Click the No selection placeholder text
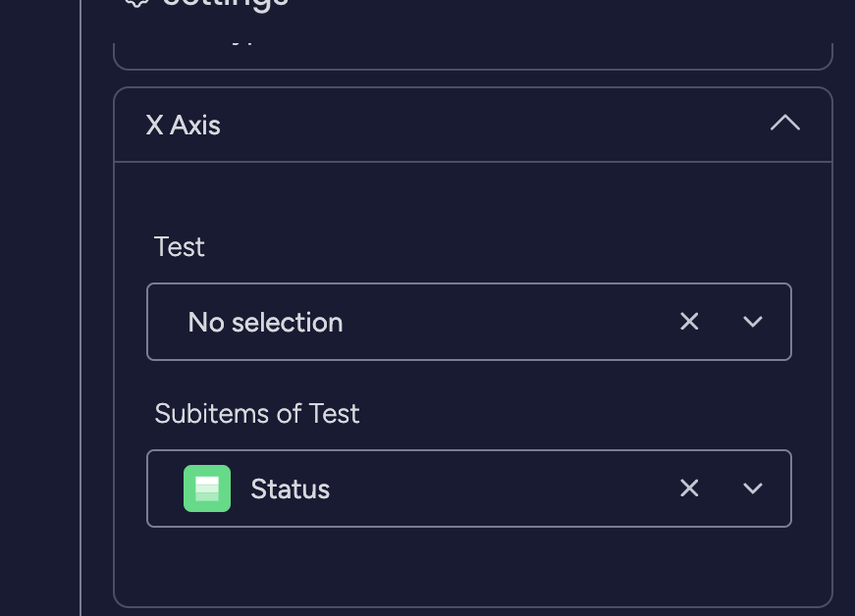The width and height of the screenshot is (855, 616). [x=265, y=323]
